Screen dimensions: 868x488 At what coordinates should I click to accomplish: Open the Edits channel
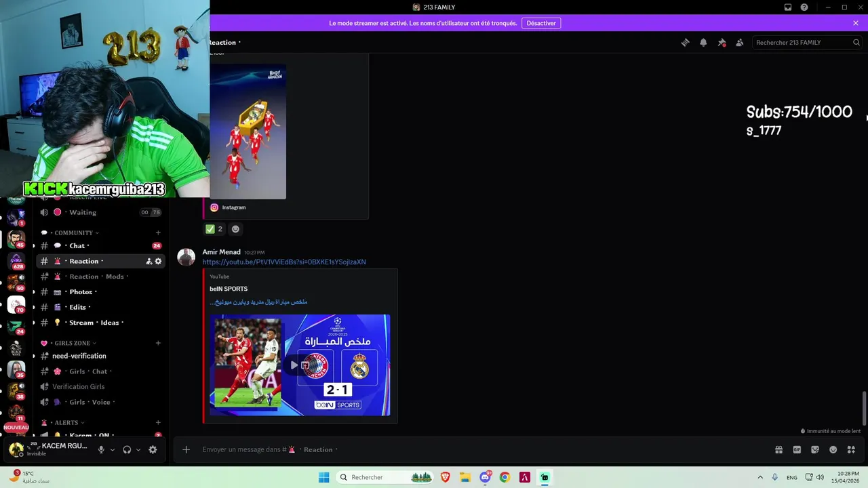pos(100,307)
